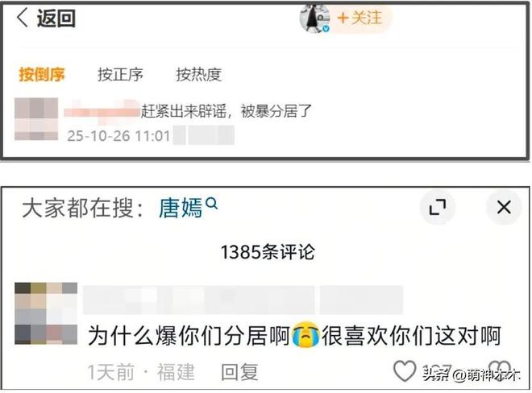Close the comments panel with X
532x393 pixels.
504,207
